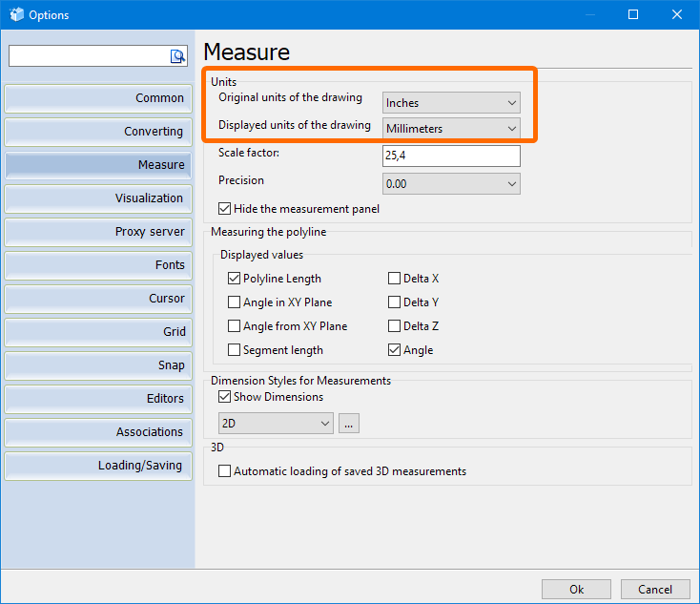Expand the Displayed units dropdown showing Millimeters
This screenshot has width=700, height=604.
tap(451, 129)
